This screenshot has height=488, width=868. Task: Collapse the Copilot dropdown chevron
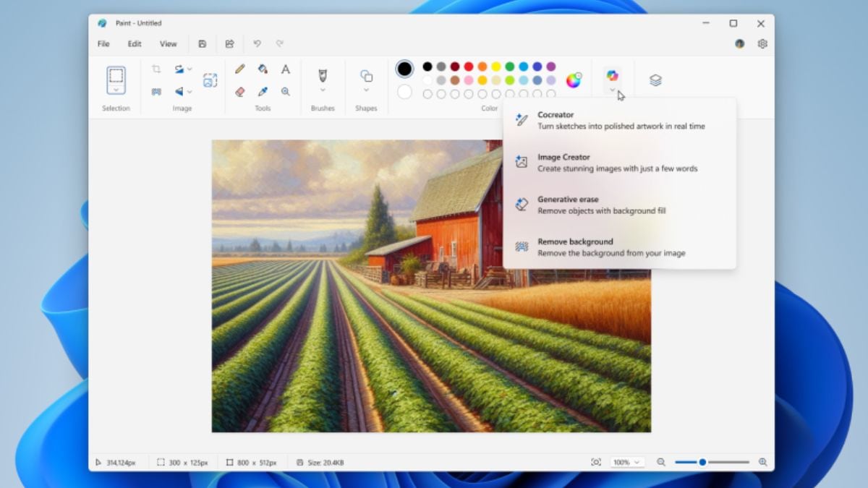[x=613, y=90]
